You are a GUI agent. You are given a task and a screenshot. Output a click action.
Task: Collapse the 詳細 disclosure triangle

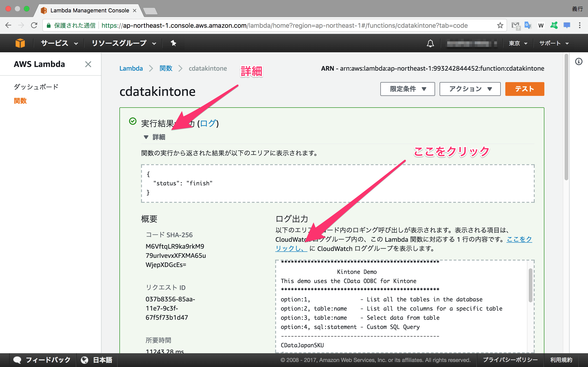tap(146, 137)
